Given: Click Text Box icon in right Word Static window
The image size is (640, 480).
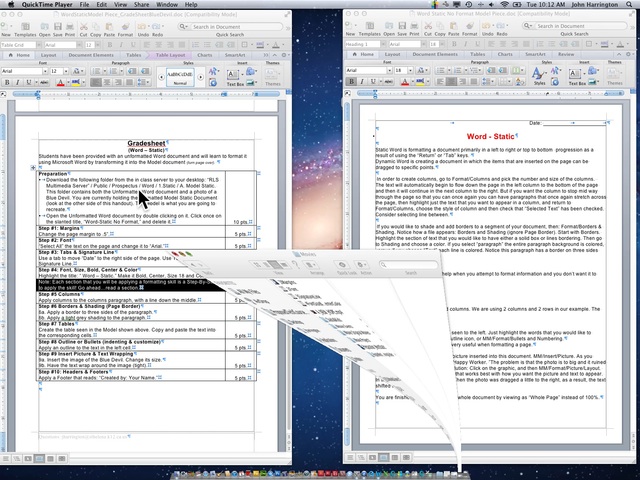Looking at the screenshot, I should coord(575,74).
